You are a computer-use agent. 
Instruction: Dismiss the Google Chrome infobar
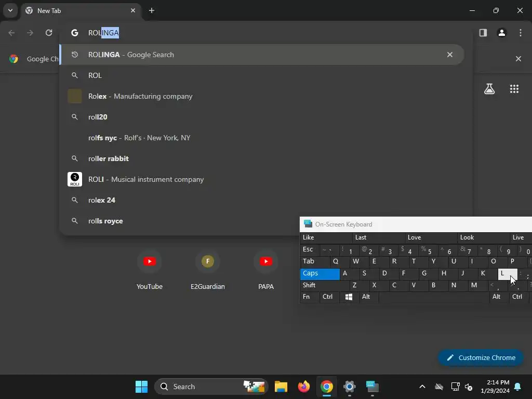tap(518, 59)
